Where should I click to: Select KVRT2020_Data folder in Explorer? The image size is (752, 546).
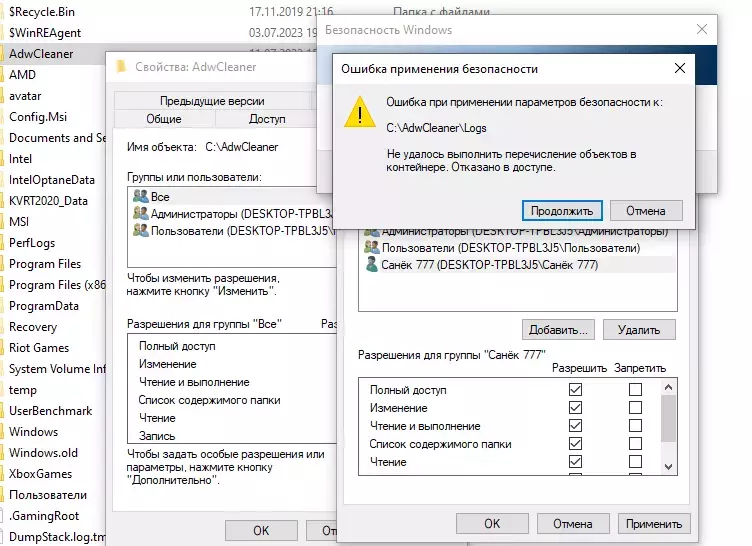(x=48, y=201)
